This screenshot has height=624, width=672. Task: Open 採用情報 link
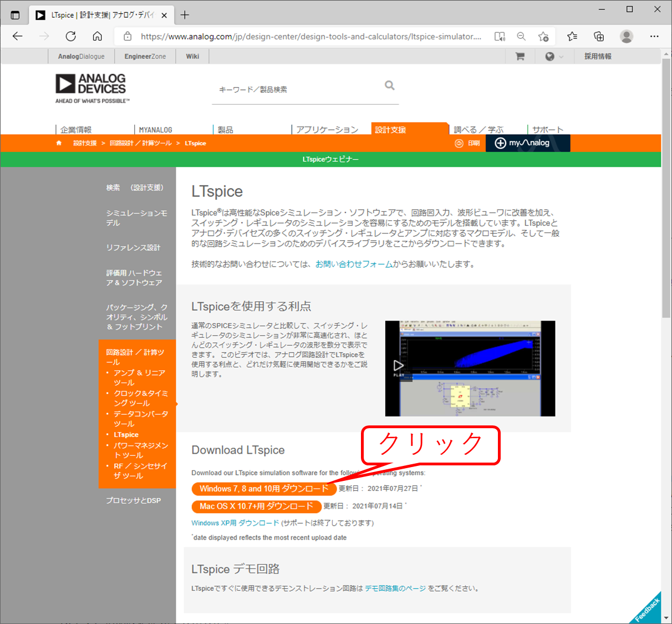tap(598, 56)
